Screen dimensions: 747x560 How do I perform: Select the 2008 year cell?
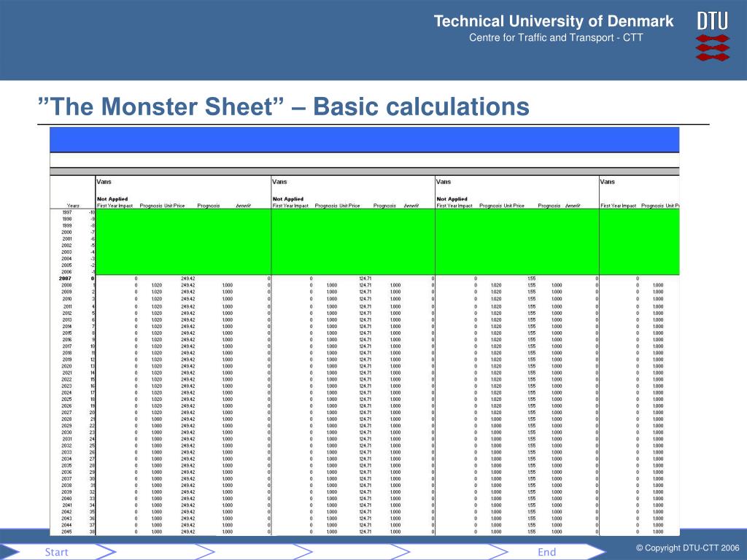point(66,285)
